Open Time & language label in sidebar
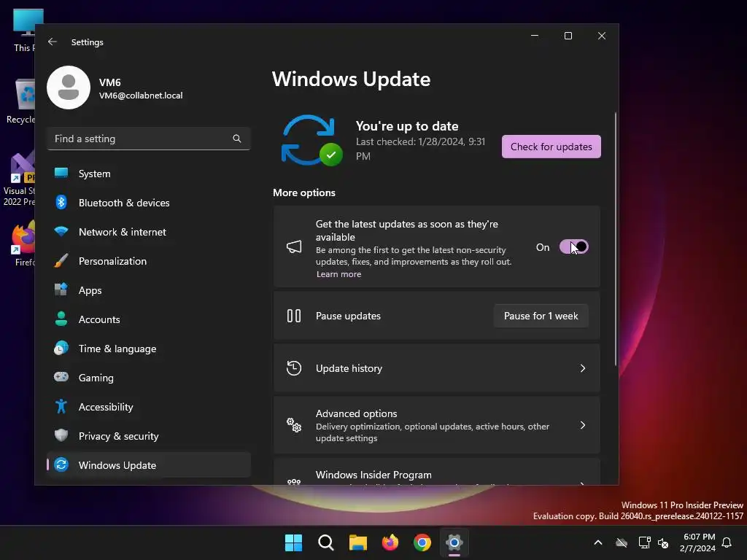This screenshot has width=747, height=560. click(117, 349)
